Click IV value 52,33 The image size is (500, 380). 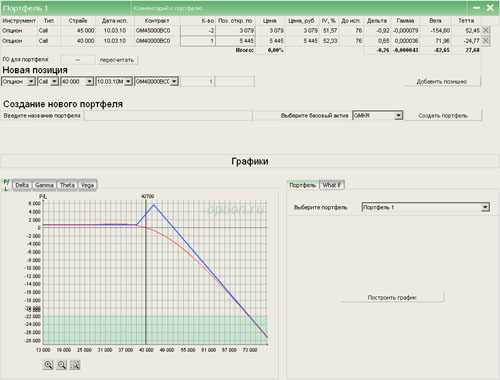[x=330, y=41]
